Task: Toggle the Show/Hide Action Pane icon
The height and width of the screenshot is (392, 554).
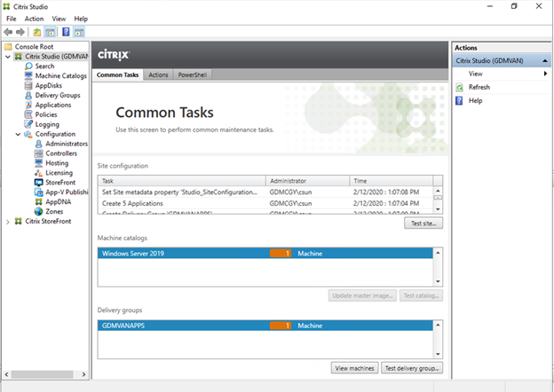Action: 79,32
